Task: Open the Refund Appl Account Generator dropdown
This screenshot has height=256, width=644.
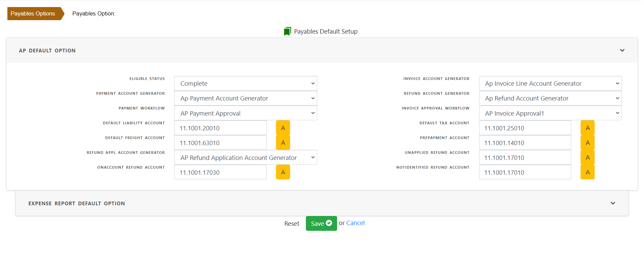Action: [246, 158]
